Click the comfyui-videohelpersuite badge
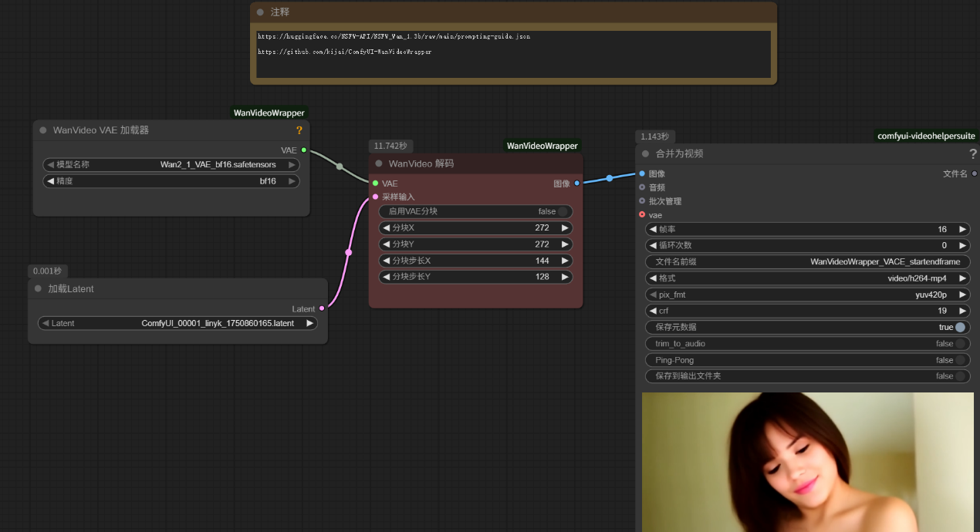Screen dimensions: 980x532 (x=926, y=136)
